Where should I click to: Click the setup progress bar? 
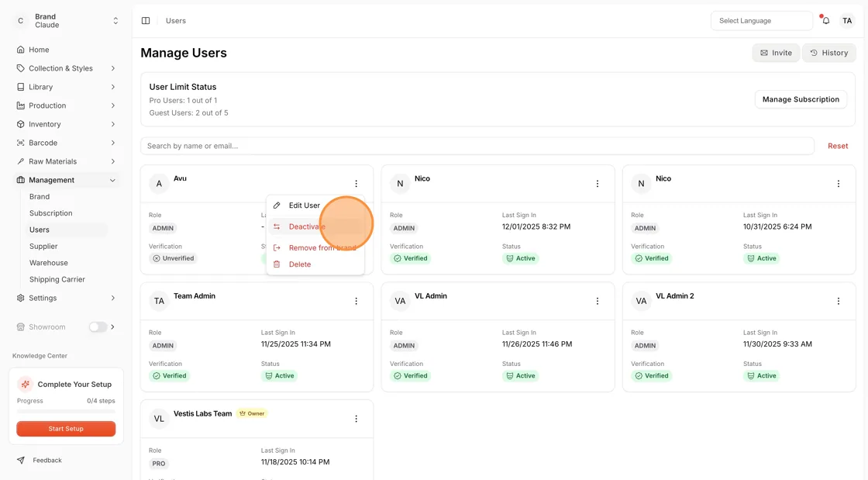tap(66, 411)
